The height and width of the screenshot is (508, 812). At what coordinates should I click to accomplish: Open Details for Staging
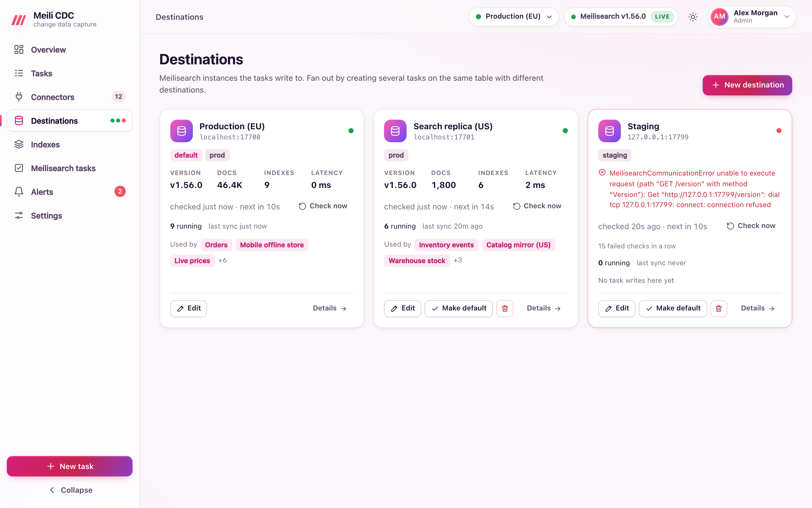[x=758, y=308]
